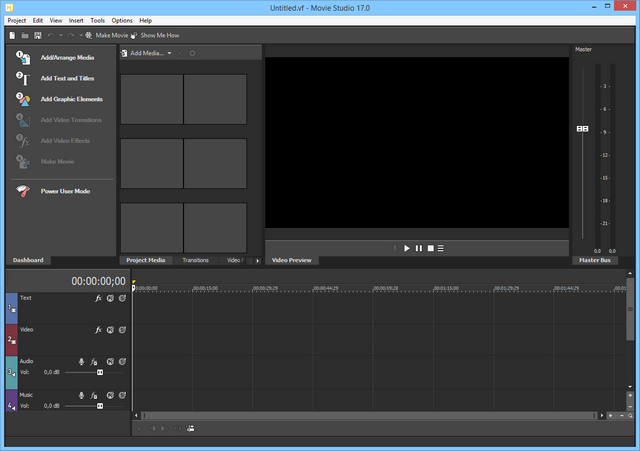Viewport: 640px width, 451px height.
Task: Click the Add Graphic Elements dashboard icon
Action: click(x=23, y=99)
